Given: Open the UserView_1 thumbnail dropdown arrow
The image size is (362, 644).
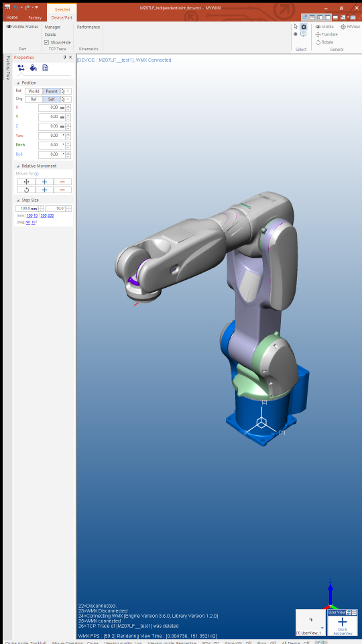Looking at the screenshot, I should [x=322, y=629].
